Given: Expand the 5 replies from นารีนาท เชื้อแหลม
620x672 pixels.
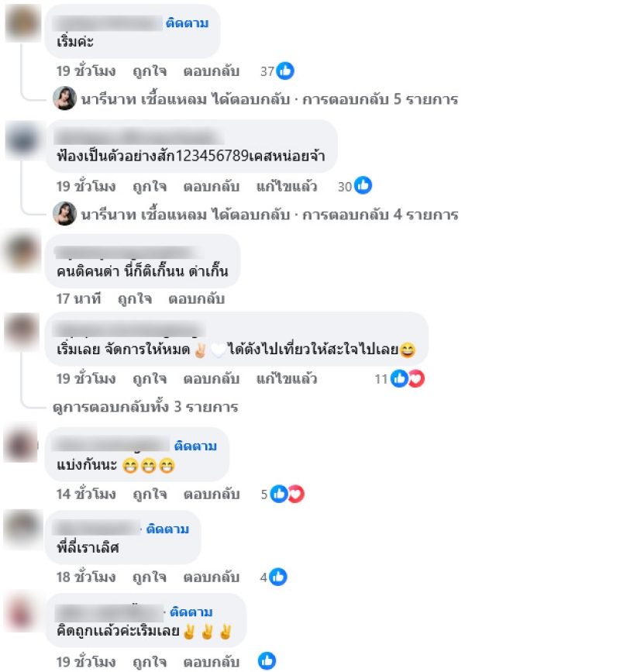Looking at the screenshot, I should point(270,99).
